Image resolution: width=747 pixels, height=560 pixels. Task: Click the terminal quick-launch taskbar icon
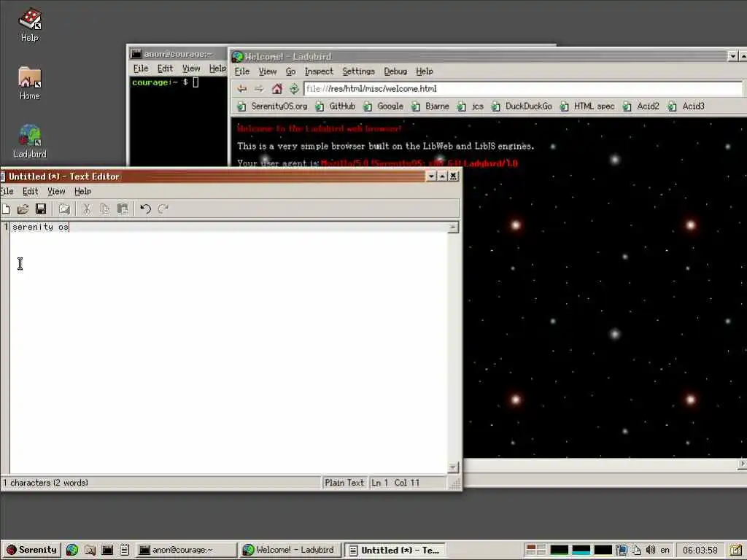107,550
